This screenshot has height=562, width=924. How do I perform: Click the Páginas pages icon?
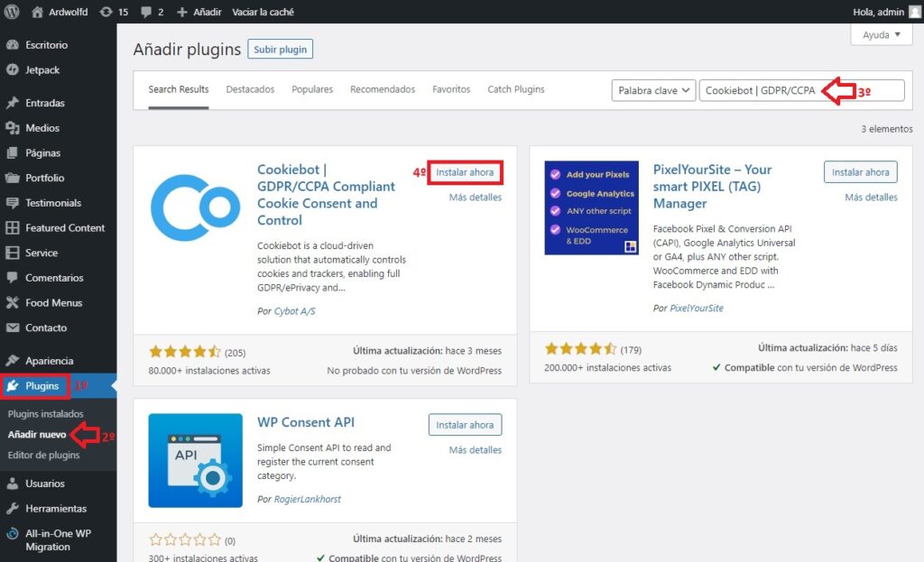(13, 152)
